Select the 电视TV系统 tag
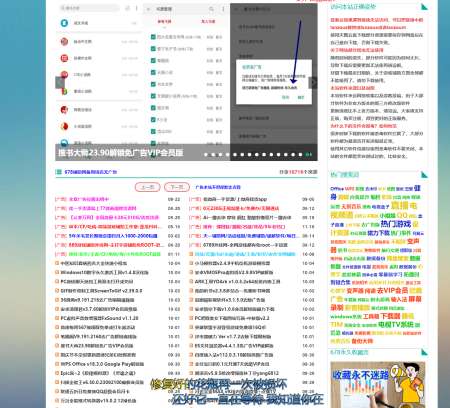 396,324
